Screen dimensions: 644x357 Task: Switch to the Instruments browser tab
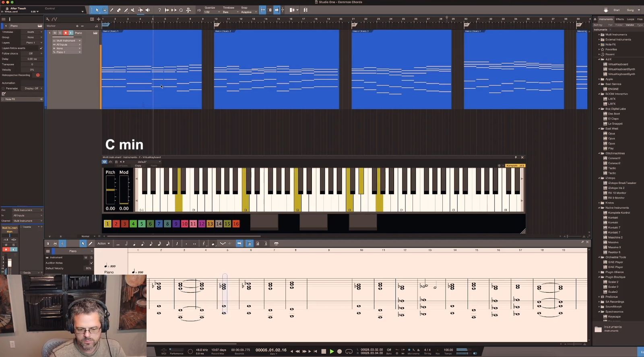pos(606,19)
